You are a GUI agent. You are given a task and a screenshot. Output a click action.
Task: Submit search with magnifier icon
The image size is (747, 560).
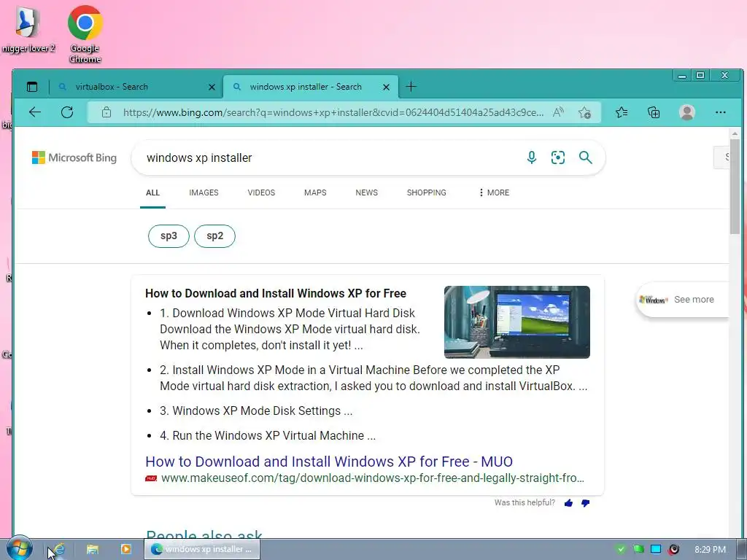(586, 157)
